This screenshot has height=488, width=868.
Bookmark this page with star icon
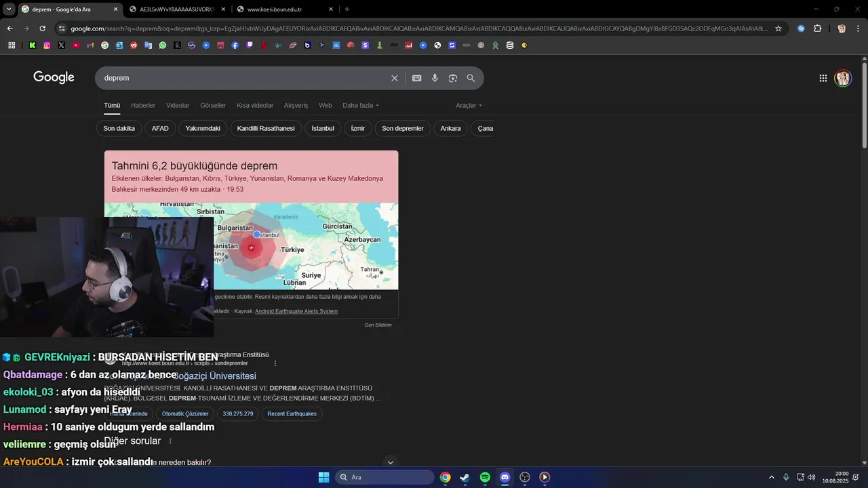(x=778, y=28)
